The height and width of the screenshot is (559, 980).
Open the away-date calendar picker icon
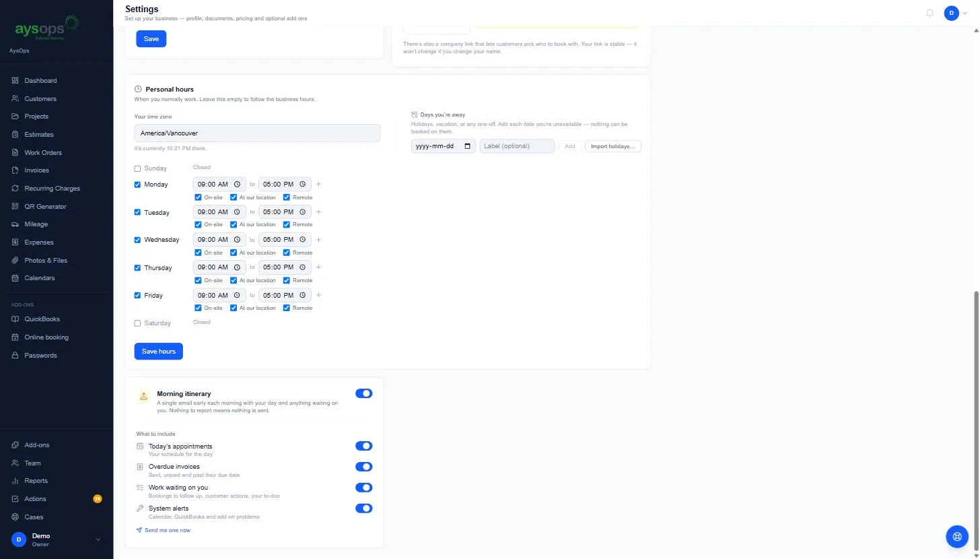[468, 146]
